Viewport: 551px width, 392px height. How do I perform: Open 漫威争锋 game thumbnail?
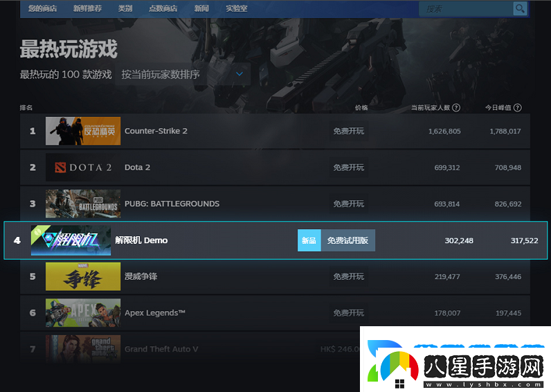[83, 276]
